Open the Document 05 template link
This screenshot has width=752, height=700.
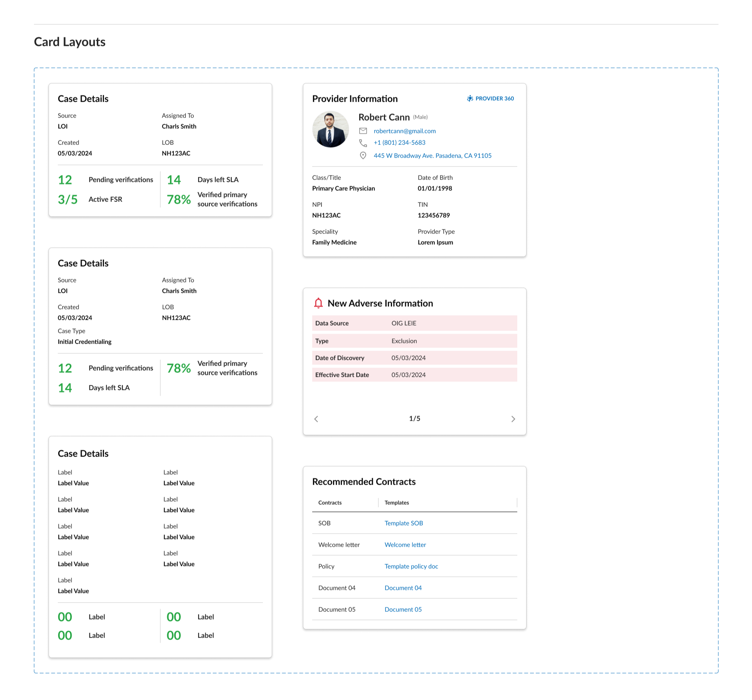click(403, 609)
